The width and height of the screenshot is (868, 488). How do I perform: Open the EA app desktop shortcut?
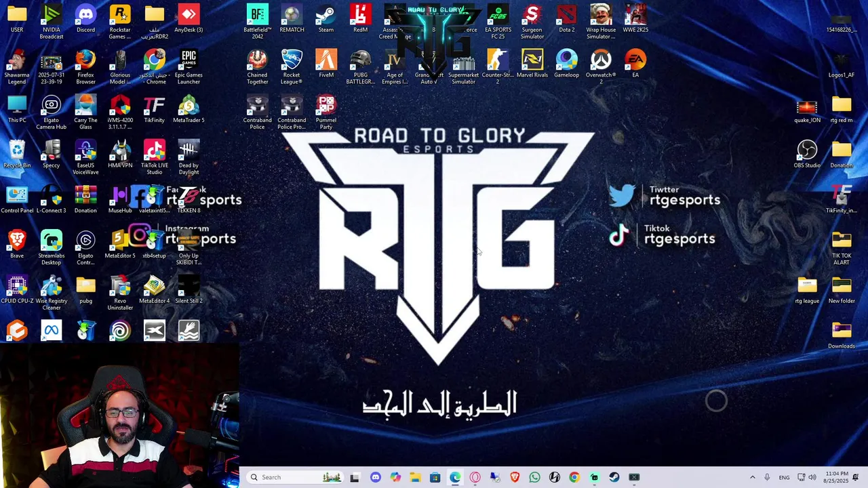[x=635, y=64]
